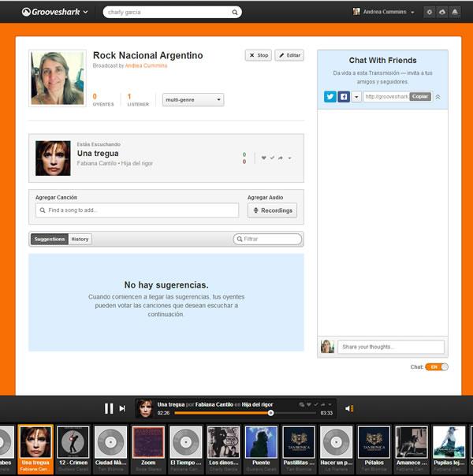This screenshot has height=476, width=473.
Task: Select queue item El Tiempo ...
Action: pos(186,448)
